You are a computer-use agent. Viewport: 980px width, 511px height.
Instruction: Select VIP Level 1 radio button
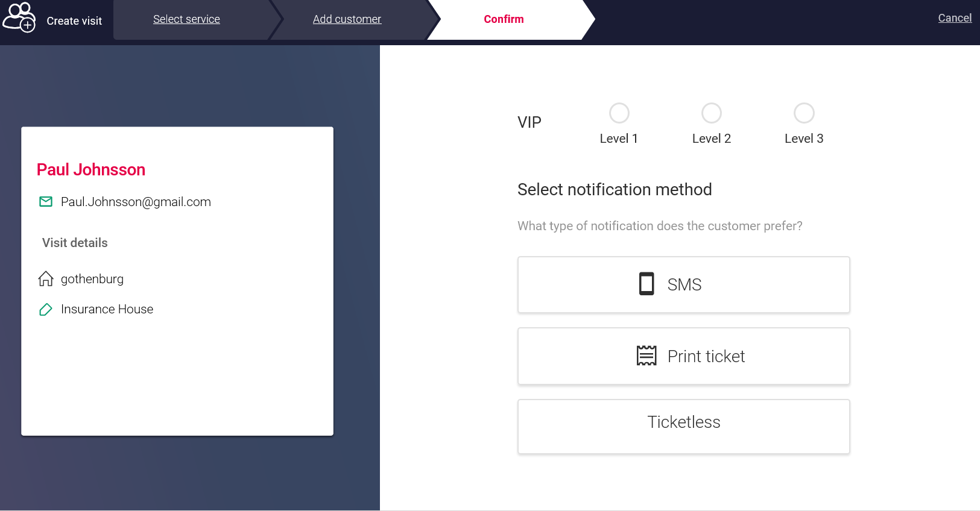(619, 113)
